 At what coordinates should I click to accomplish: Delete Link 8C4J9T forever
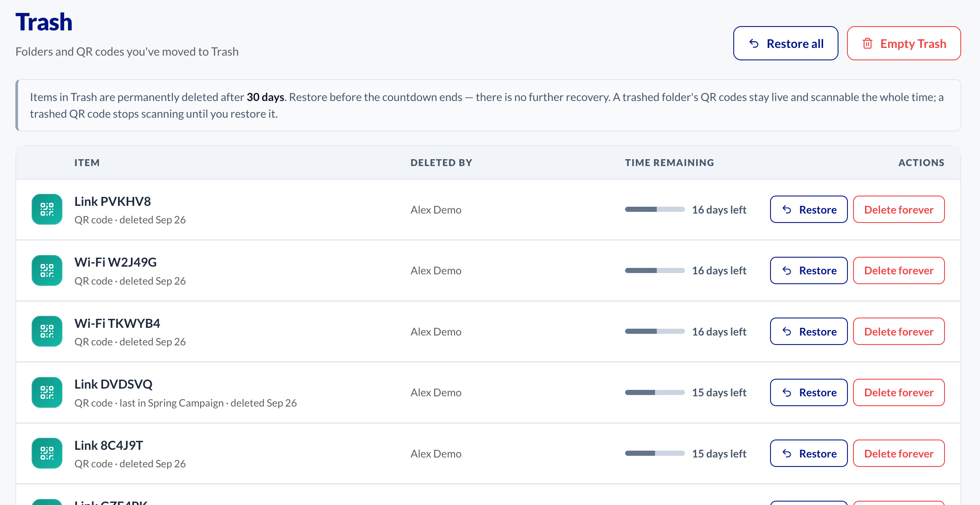(899, 453)
